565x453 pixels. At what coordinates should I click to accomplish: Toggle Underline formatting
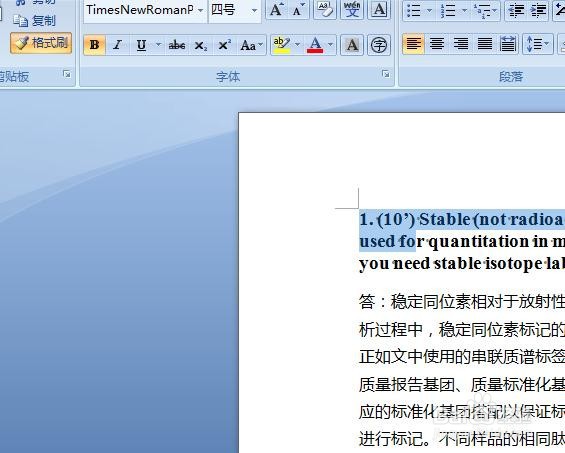click(141, 45)
